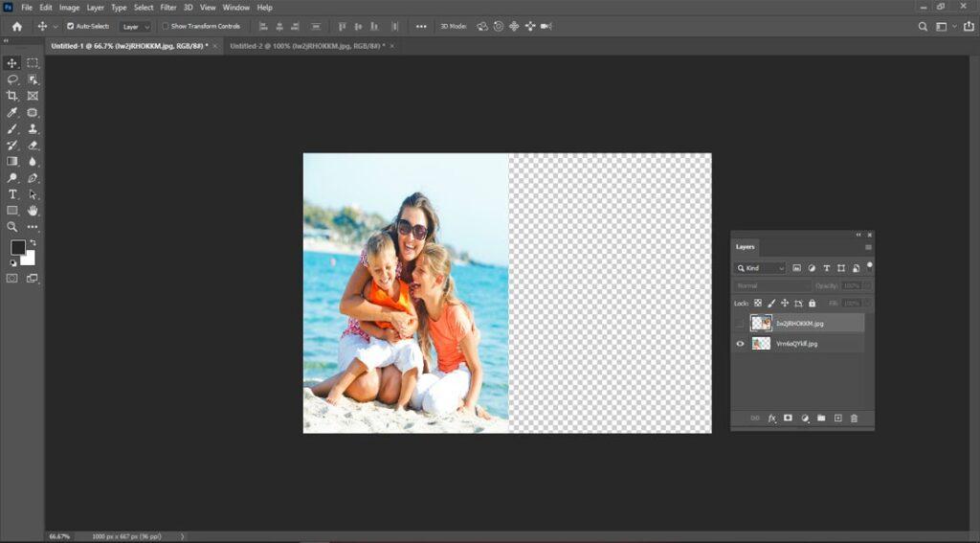Toggle lock transparent pixels
Image resolution: width=980 pixels, height=543 pixels.
pos(758,303)
